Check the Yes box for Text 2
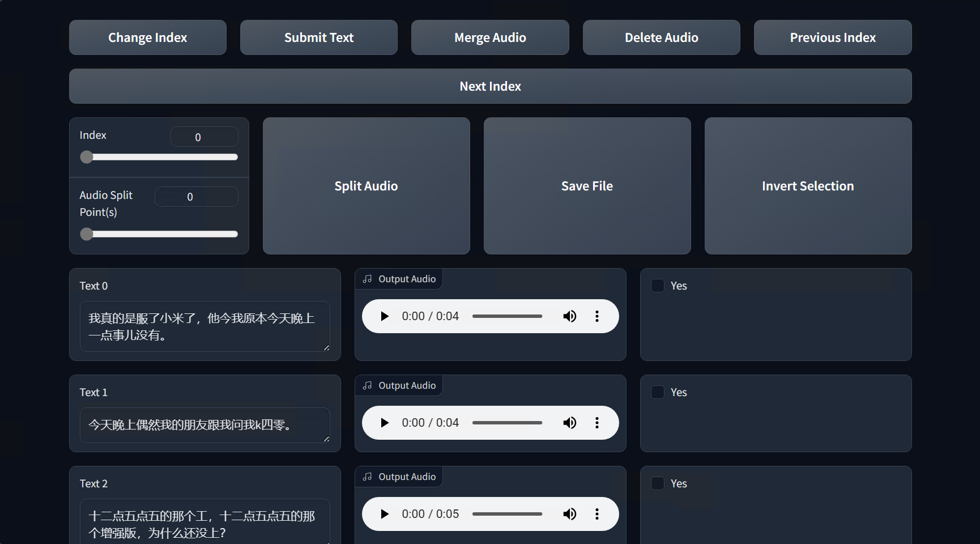The height and width of the screenshot is (544, 980). (658, 483)
